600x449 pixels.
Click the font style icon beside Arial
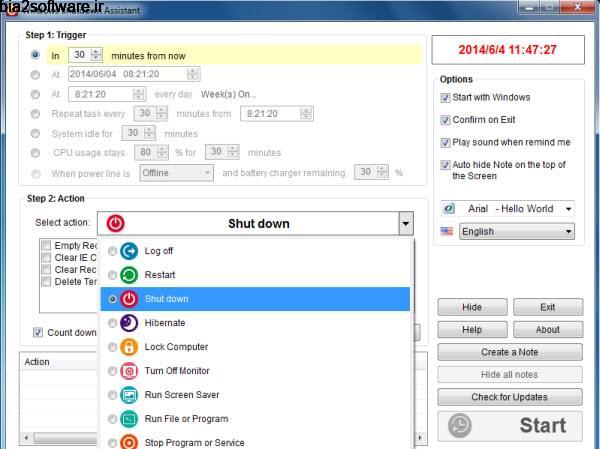tap(448, 209)
